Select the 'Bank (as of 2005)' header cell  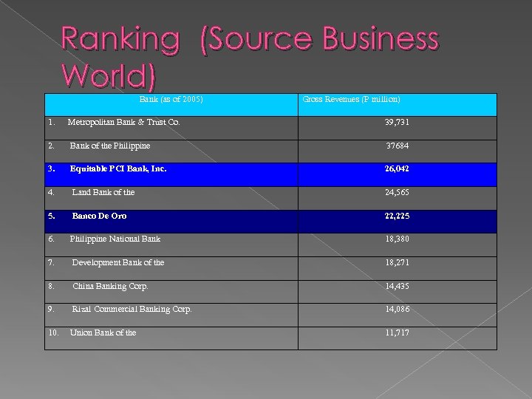pyautogui.click(x=171, y=105)
